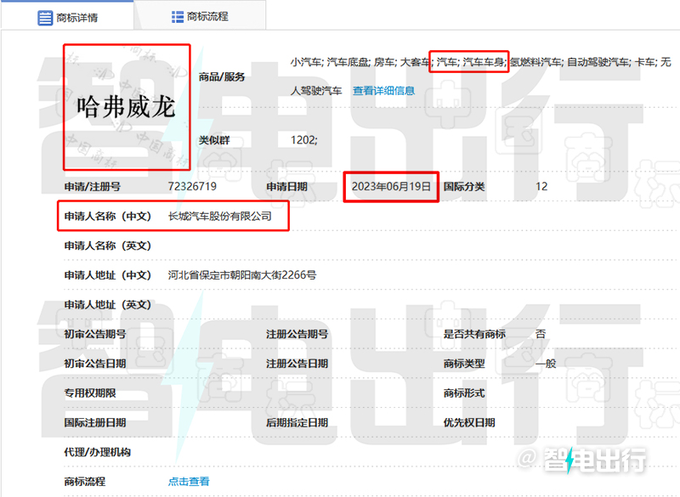The image size is (680, 497).
Task: Click the 是否共有商标 label
Action: pyautogui.click(x=474, y=334)
